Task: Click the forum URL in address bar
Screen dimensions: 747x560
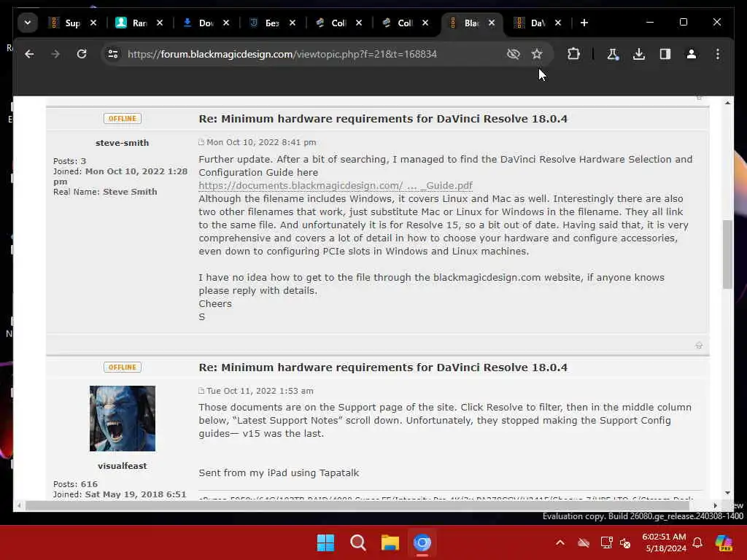Action: (x=282, y=54)
